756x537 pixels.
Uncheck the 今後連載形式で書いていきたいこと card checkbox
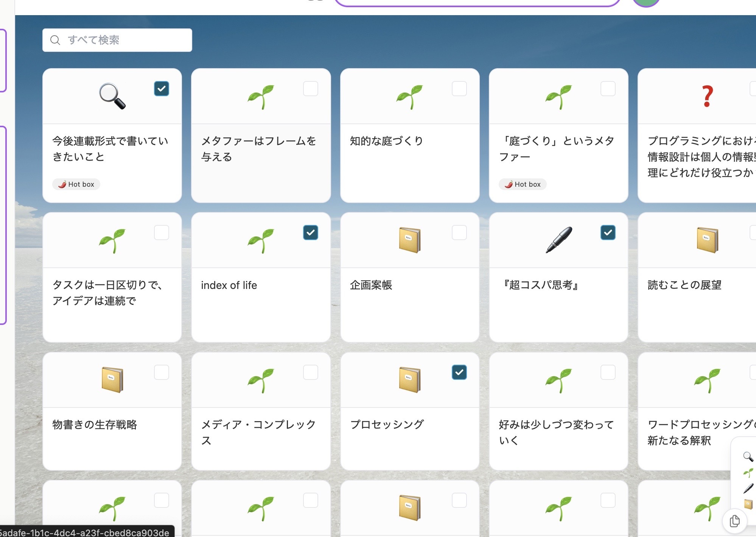tap(161, 89)
